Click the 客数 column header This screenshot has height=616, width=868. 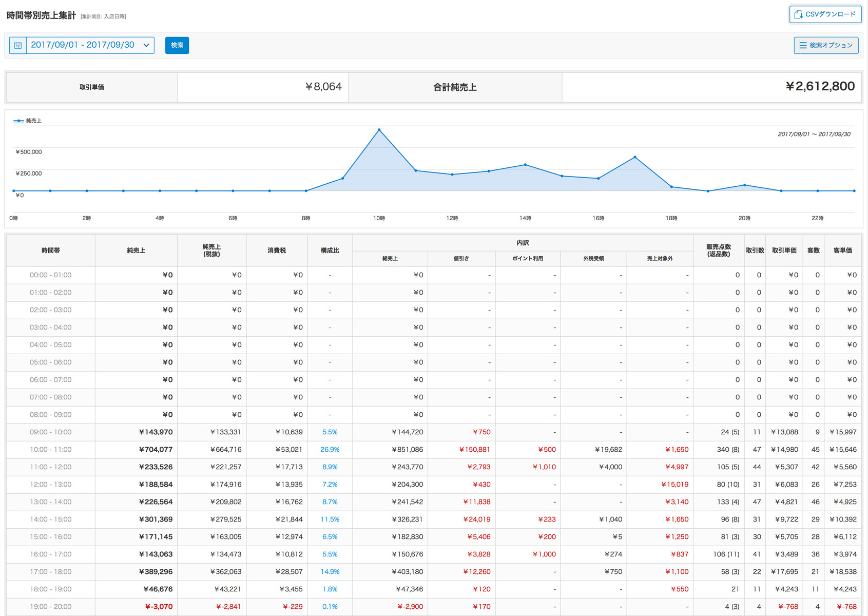click(x=814, y=251)
